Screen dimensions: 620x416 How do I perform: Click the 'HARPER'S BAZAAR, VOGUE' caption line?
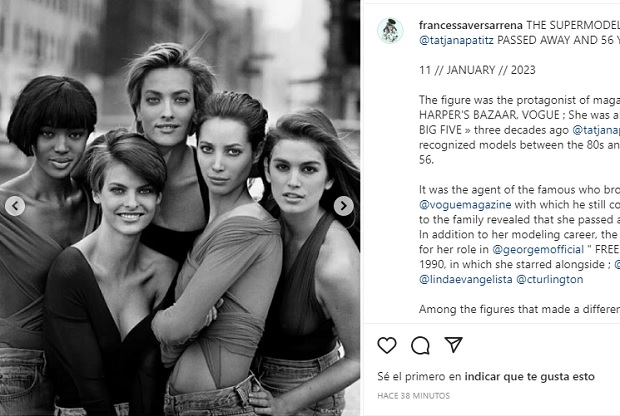pyautogui.click(x=519, y=115)
